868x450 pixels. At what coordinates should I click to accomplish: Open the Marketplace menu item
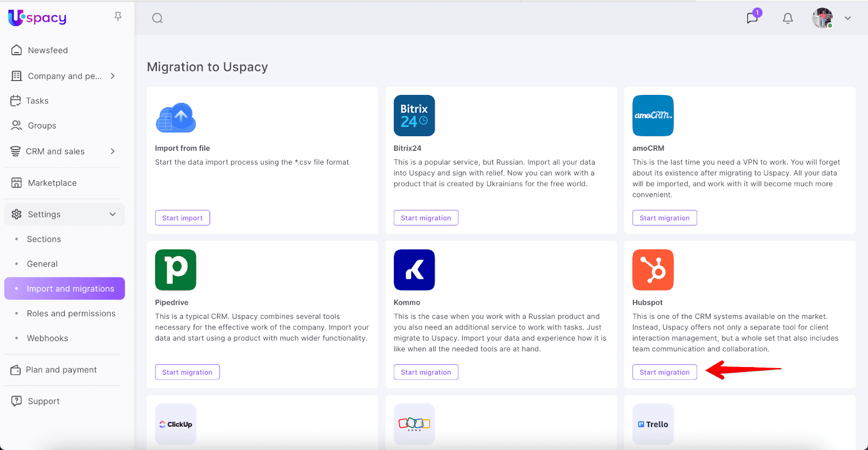coord(52,183)
